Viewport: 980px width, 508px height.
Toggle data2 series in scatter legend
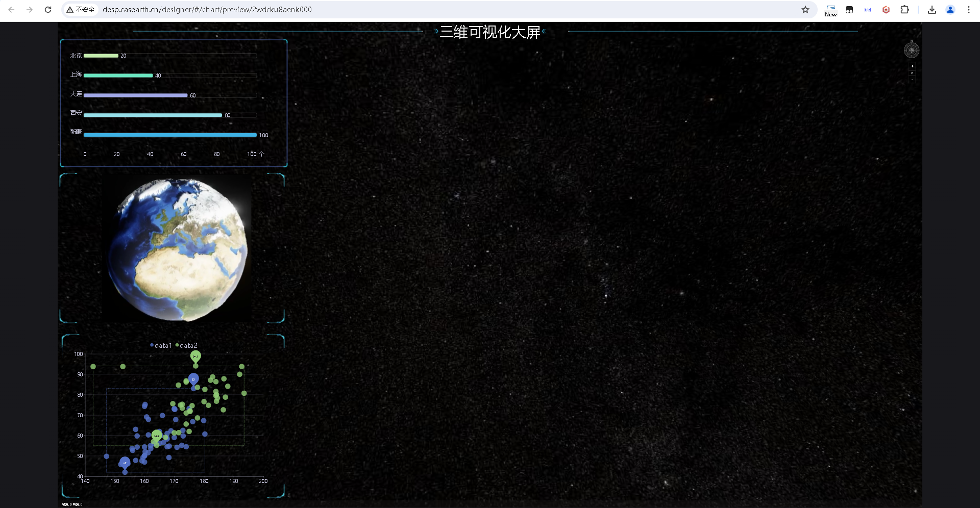[186, 345]
